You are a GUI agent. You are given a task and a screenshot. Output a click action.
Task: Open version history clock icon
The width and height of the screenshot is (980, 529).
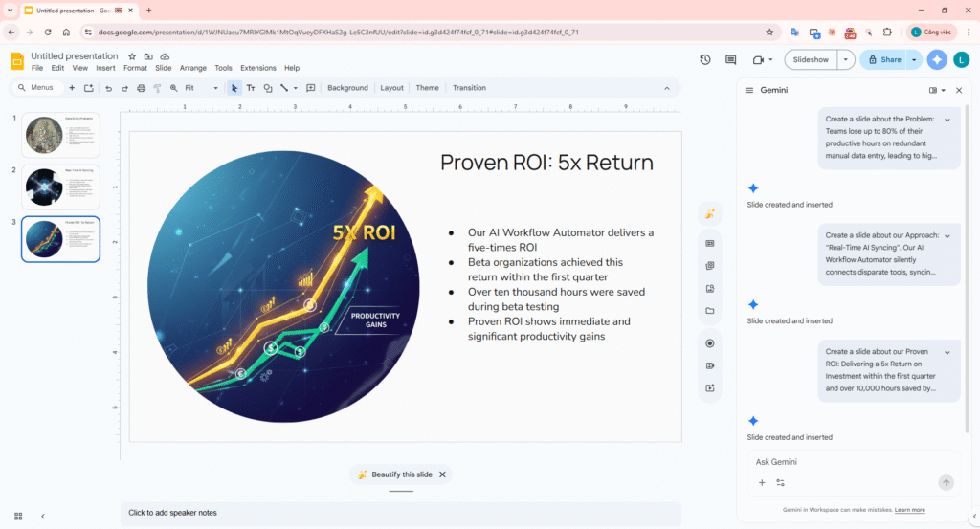click(705, 59)
